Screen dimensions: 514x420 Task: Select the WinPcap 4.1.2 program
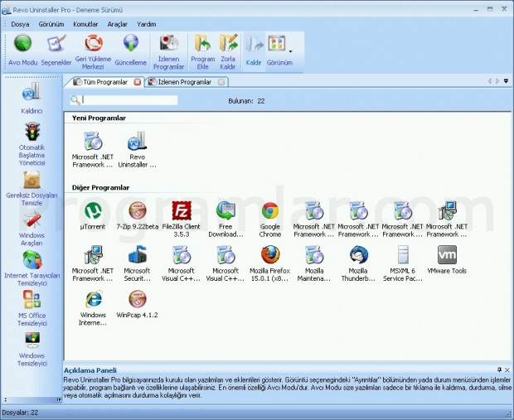[x=138, y=304]
